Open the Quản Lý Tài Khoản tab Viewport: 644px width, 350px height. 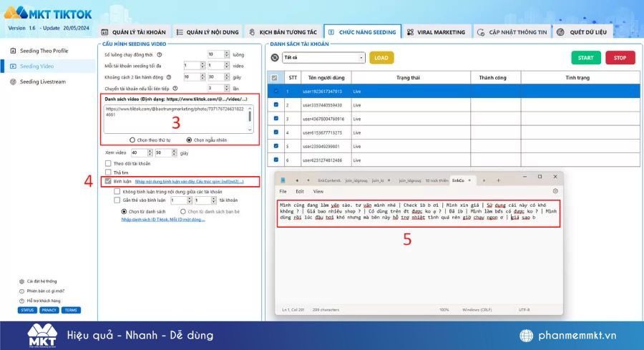pos(134,32)
